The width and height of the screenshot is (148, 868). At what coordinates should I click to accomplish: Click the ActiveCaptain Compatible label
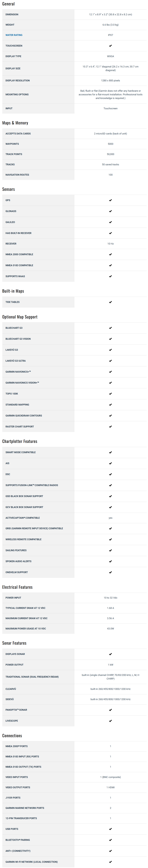click(x=23, y=518)
